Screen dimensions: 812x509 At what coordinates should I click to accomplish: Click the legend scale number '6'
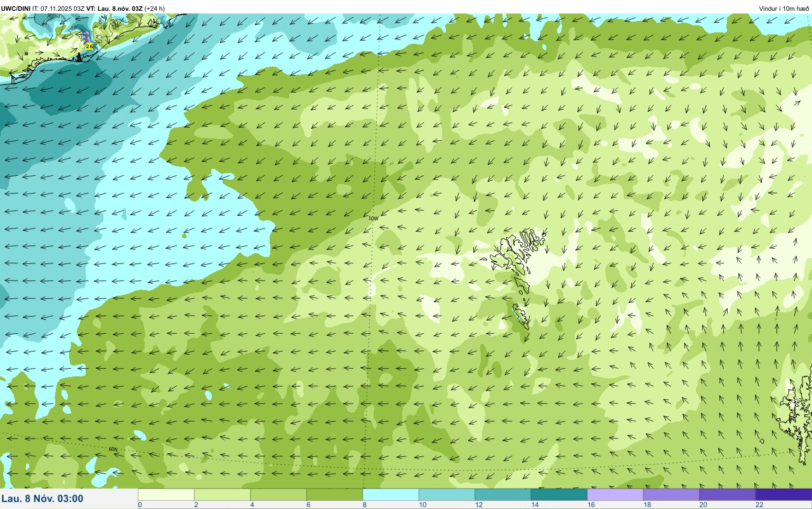point(308,505)
